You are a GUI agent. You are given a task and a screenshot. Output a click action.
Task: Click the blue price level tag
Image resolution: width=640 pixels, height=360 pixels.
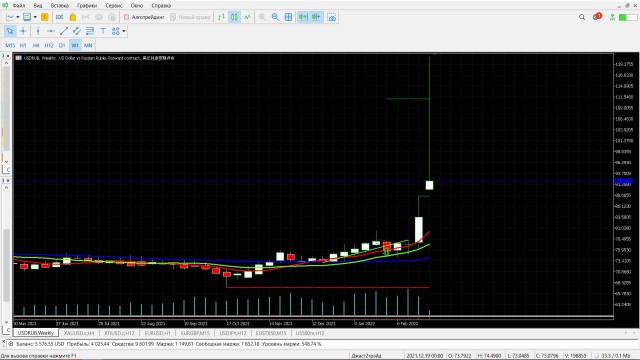(623, 181)
